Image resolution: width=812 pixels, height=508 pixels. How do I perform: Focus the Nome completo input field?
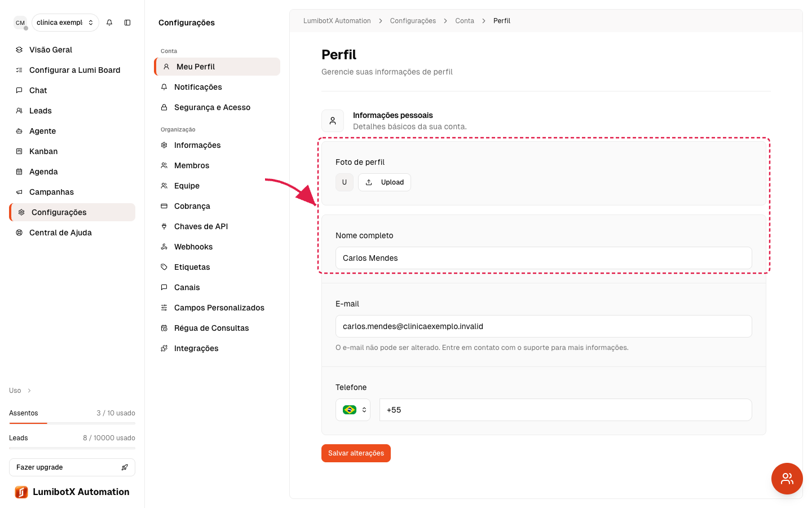pyautogui.click(x=544, y=258)
